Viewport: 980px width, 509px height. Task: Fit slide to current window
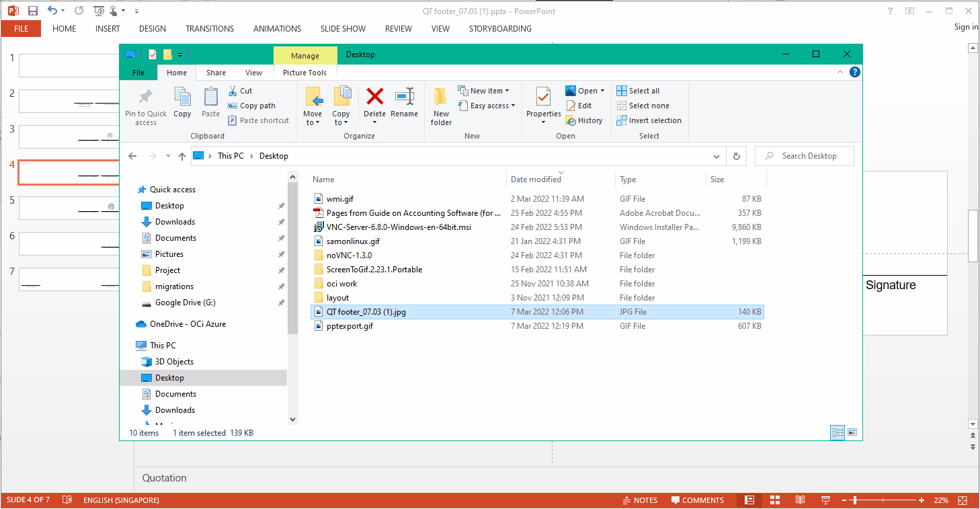(964, 500)
